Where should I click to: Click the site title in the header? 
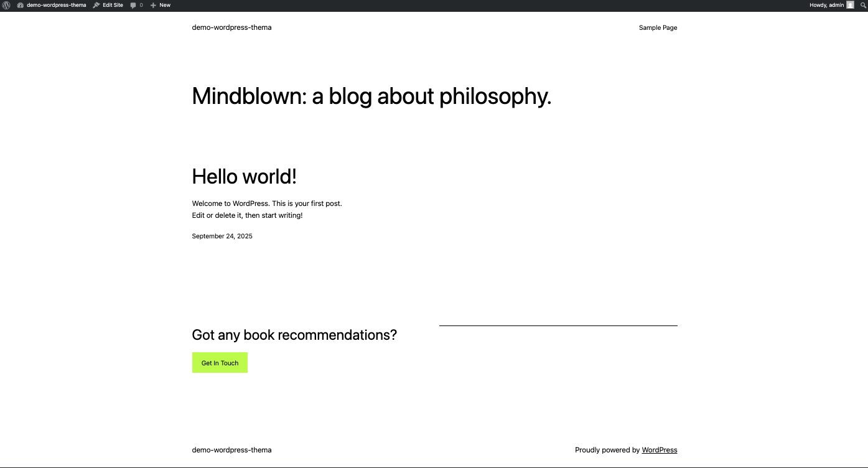(x=231, y=27)
